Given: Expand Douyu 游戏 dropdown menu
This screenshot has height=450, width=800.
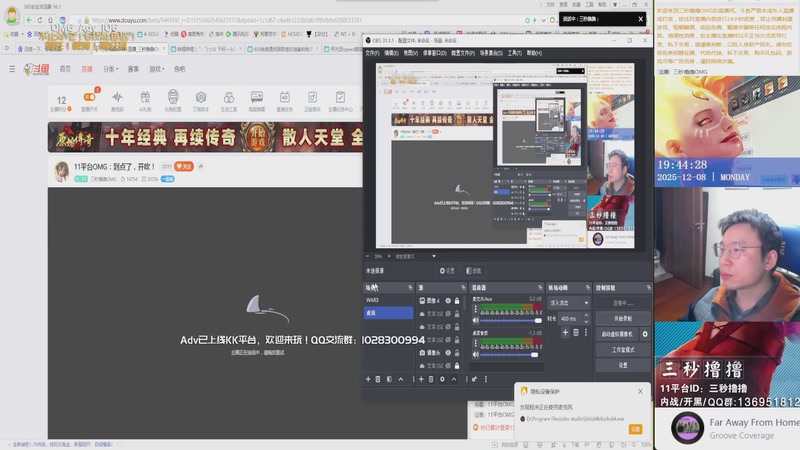Looking at the screenshot, I should (157, 69).
